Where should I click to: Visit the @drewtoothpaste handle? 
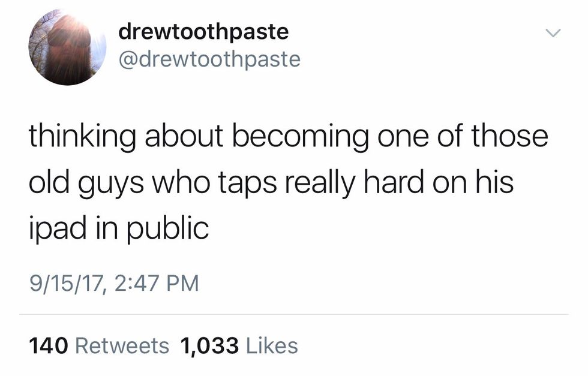pyautogui.click(x=209, y=59)
